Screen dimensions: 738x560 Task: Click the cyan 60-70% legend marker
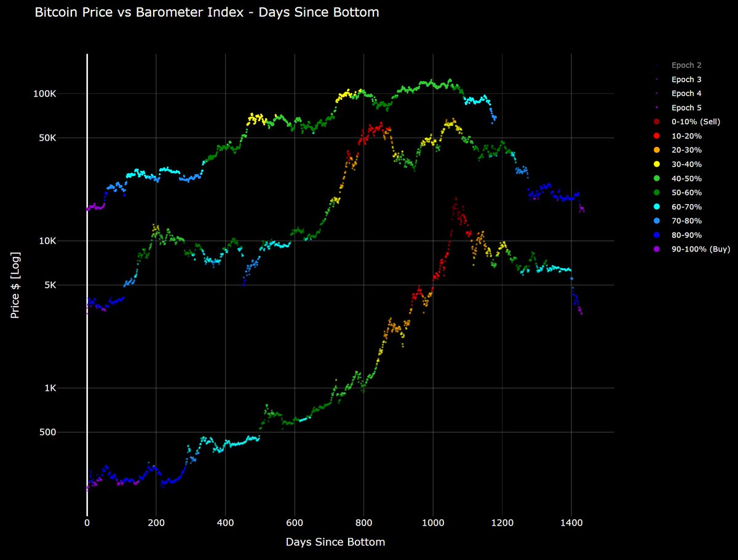(657, 207)
